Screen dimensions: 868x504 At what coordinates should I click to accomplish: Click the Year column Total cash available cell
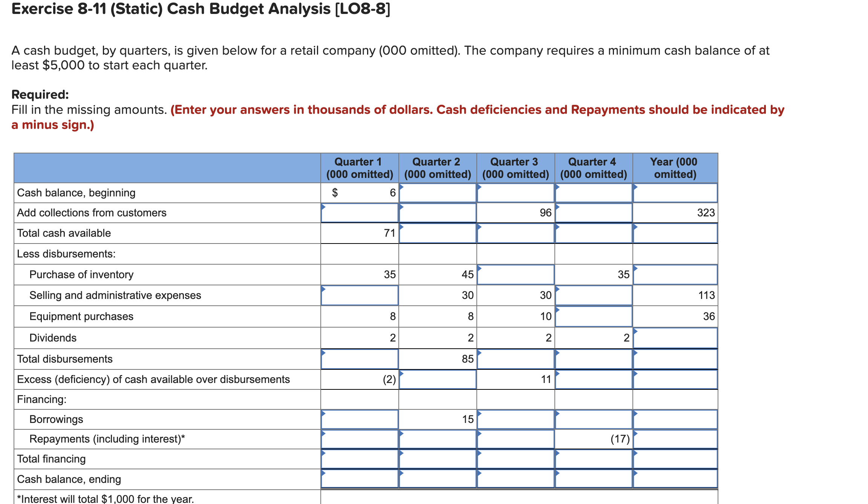(x=674, y=233)
